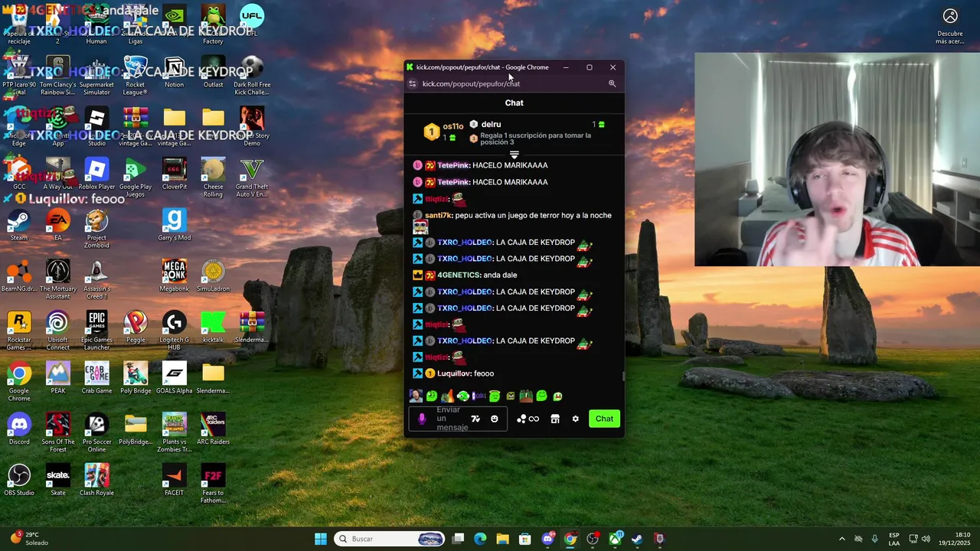Click the three-dots points icon in chat
980x551 pixels.
coord(521,419)
